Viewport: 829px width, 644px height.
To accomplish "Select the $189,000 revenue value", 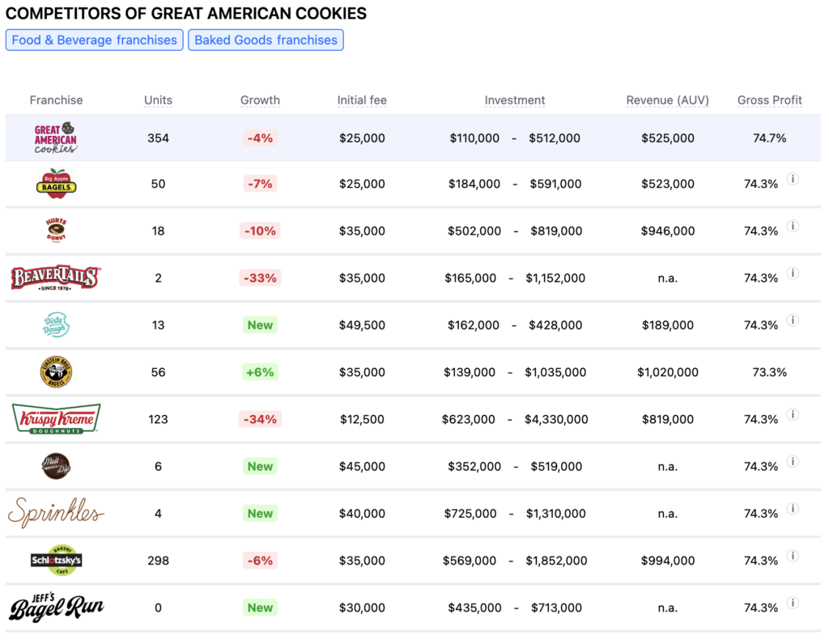I will click(x=668, y=325).
